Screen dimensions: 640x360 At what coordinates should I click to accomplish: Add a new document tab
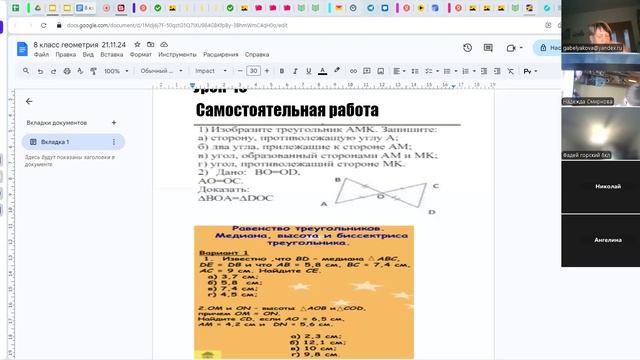(114, 122)
